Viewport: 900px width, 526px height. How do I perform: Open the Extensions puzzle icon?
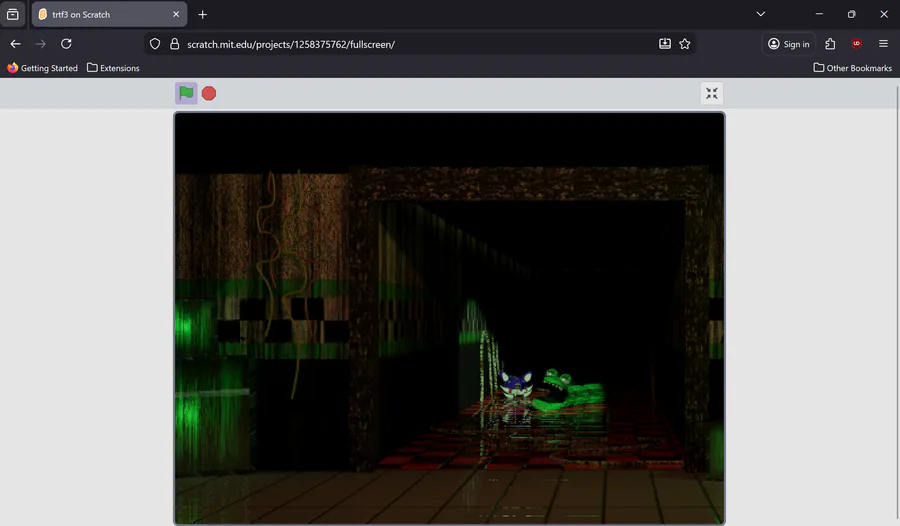[830, 44]
